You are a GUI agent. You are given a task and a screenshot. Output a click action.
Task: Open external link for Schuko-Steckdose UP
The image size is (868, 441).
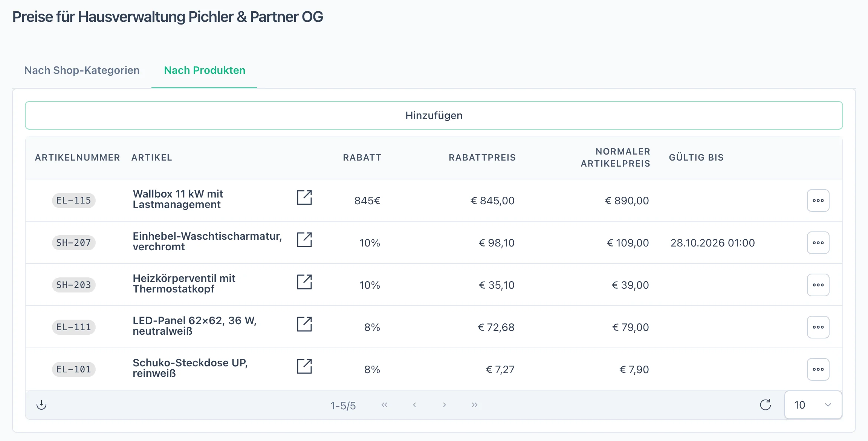coord(304,366)
